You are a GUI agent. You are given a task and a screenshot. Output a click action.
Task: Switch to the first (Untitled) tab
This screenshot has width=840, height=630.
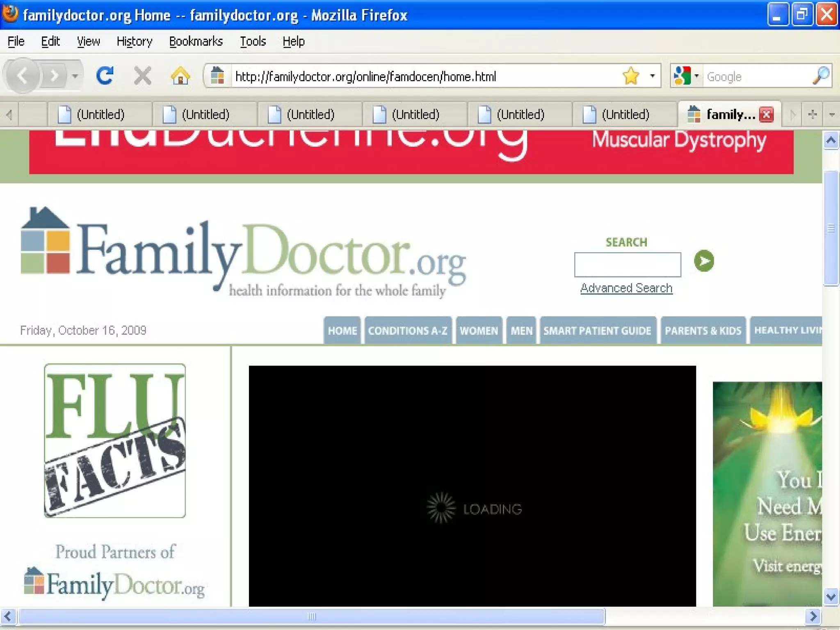pyautogui.click(x=100, y=114)
